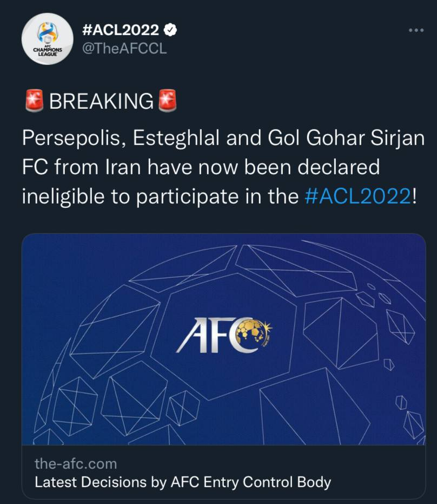This screenshot has height=504, width=437.
Task: Open the tweet options via three dots
Action: point(416,31)
